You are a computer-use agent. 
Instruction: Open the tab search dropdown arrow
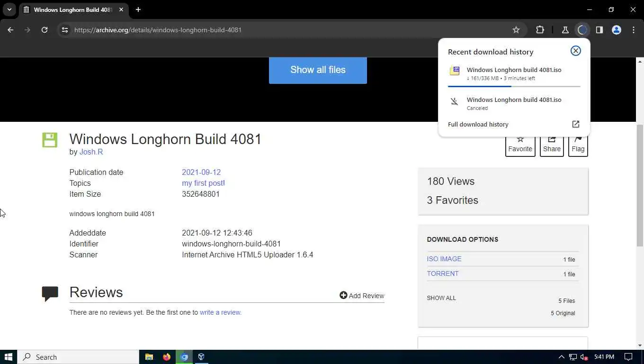(x=9, y=9)
